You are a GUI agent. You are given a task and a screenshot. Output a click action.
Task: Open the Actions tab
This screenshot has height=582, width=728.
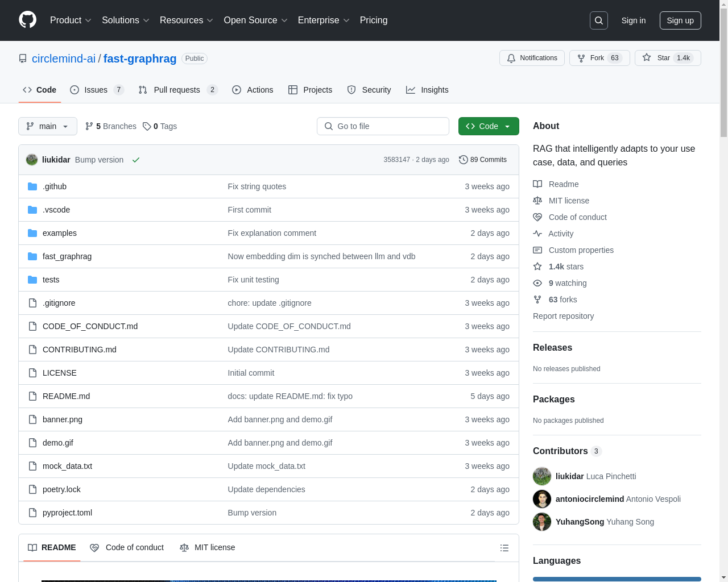[253, 90]
